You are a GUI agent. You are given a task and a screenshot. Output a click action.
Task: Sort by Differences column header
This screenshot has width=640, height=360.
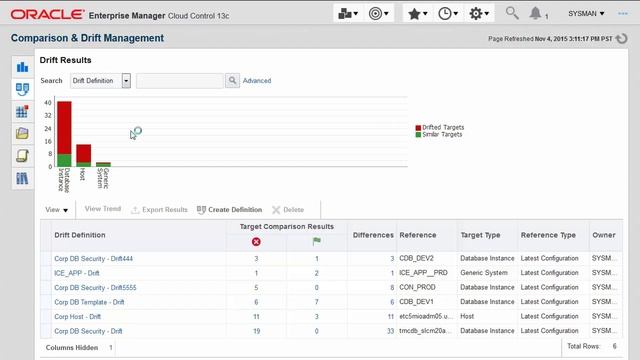(373, 235)
